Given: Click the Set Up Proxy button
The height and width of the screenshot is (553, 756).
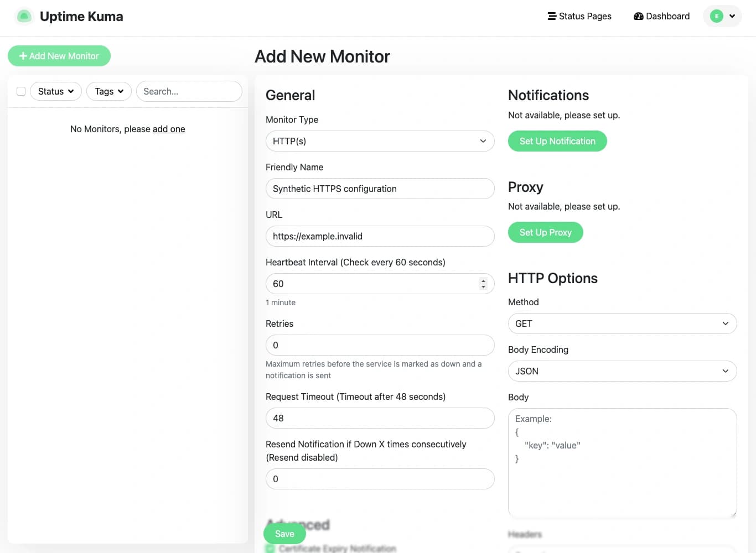Looking at the screenshot, I should coord(546,232).
